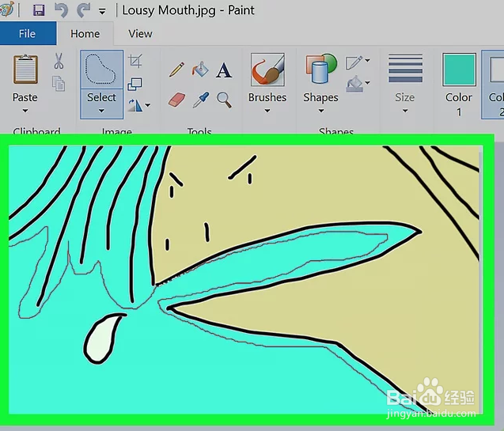Click the Copy icon
Image resolution: width=504 pixels, height=431 pixels.
point(59,84)
